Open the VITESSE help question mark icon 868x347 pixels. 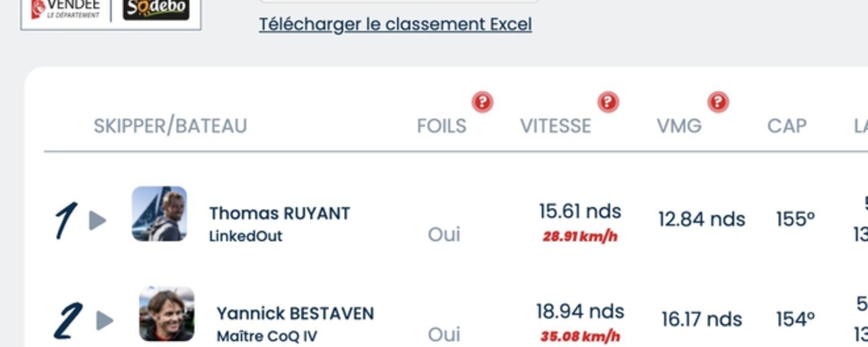pyautogui.click(x=608, y=102)
